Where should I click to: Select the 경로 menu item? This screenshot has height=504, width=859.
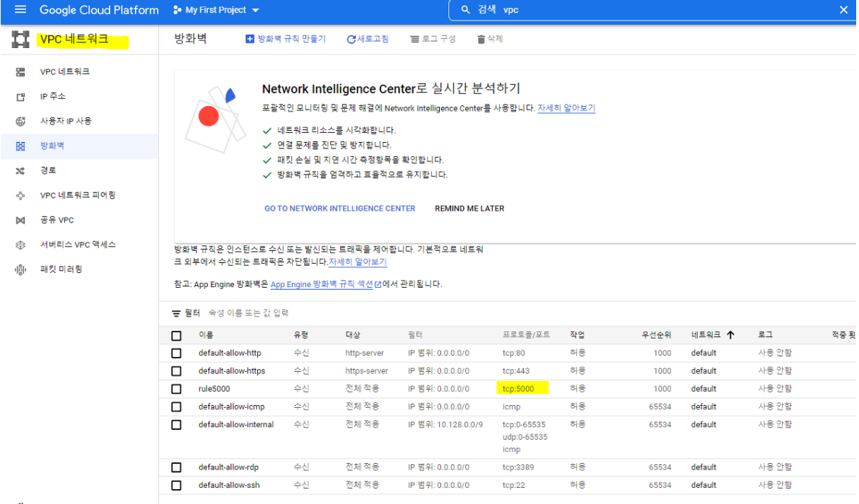click(48, 171)
